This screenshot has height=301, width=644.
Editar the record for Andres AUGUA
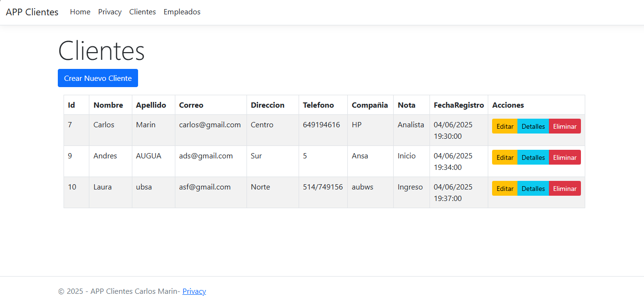tap(504, 157)
